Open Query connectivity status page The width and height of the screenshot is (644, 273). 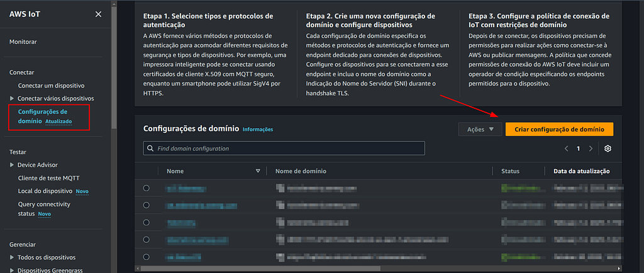(45, 209)
